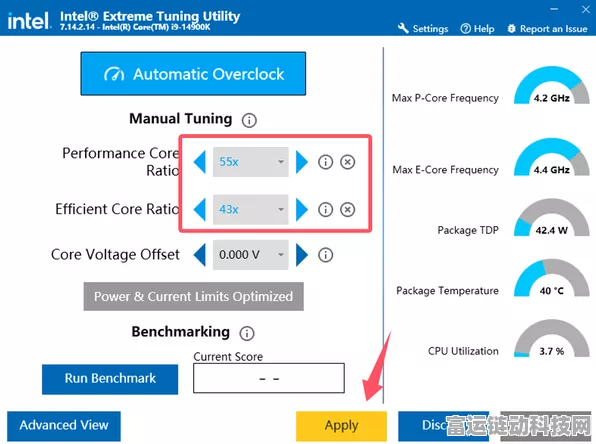Image resolution: width=596 pixels, height=444 pixels.
Task: Open the Performance Core Ratio 55x dropdown
Action: [x=250, y=162]
